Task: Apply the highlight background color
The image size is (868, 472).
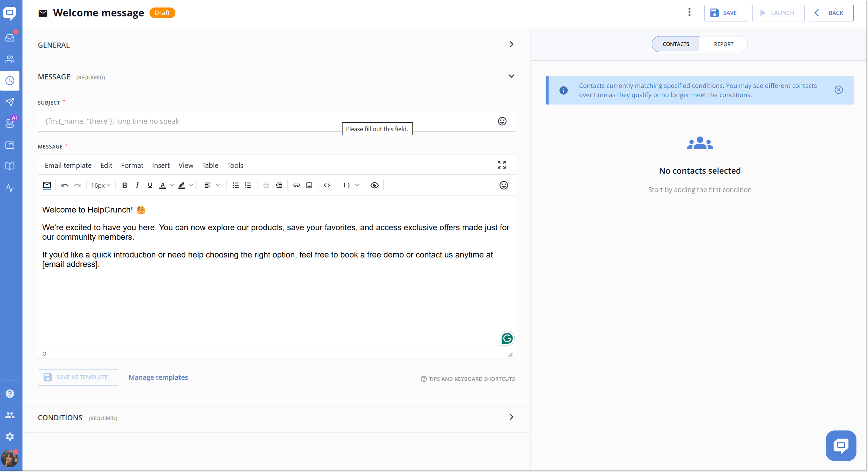Action: coord(182,185)
